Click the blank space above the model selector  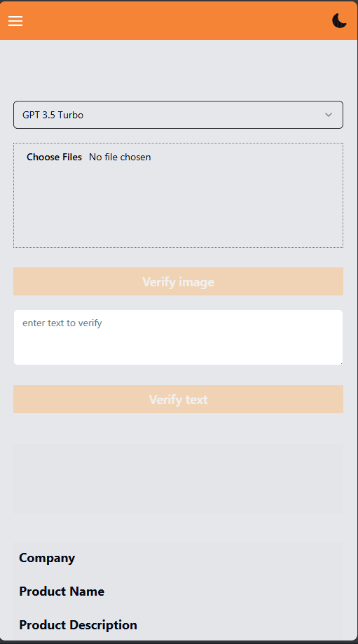pos(178,70)
